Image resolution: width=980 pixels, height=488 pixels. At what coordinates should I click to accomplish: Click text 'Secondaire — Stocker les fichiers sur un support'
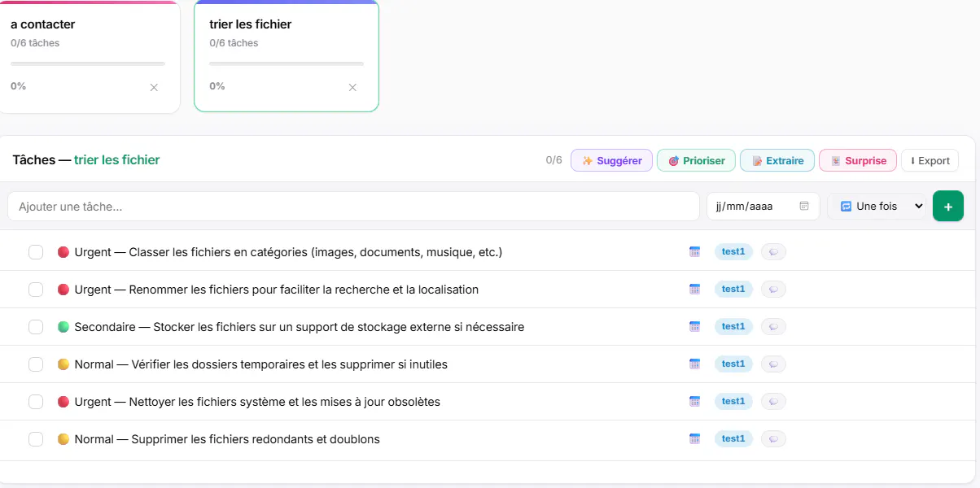211,327
